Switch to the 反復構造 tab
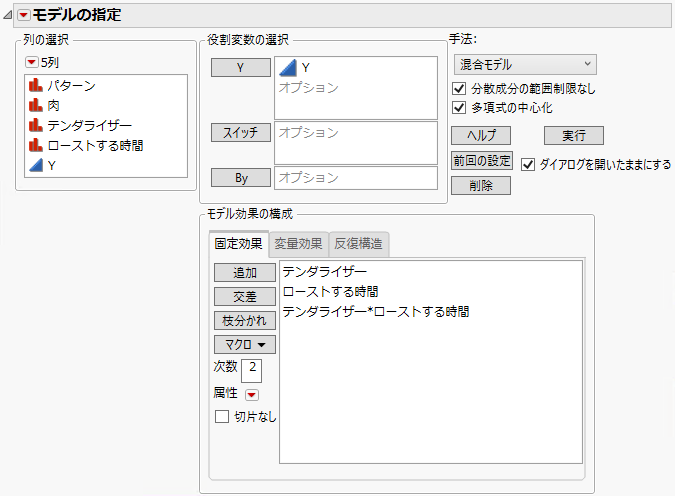The image size is (675, 496). (358, 243)
